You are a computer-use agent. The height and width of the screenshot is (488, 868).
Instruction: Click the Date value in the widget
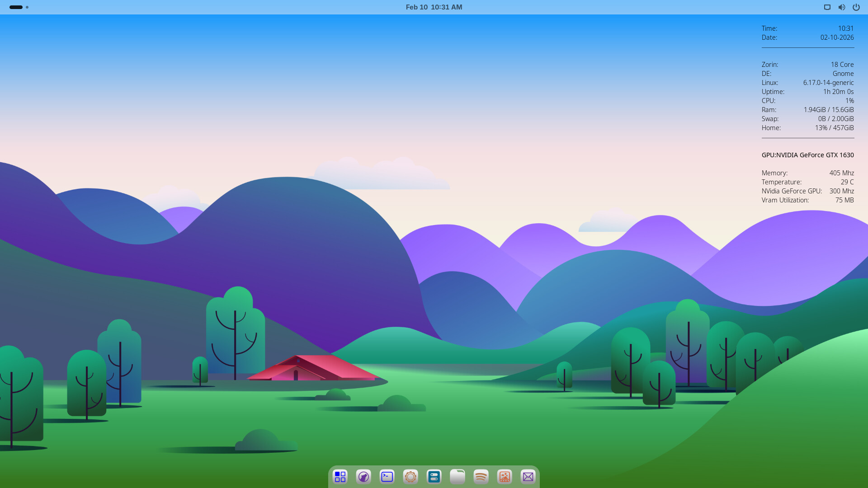(x=837, y=38)
